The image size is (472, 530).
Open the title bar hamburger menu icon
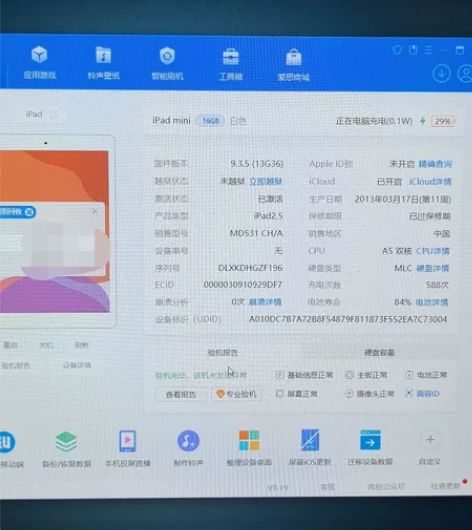pos(429,50)
